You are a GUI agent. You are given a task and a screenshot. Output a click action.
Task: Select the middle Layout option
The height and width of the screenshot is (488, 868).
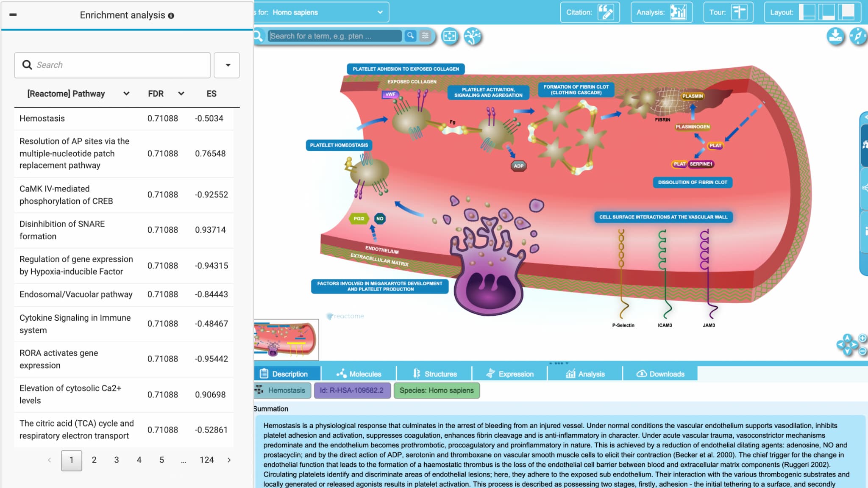coord(826,12)
